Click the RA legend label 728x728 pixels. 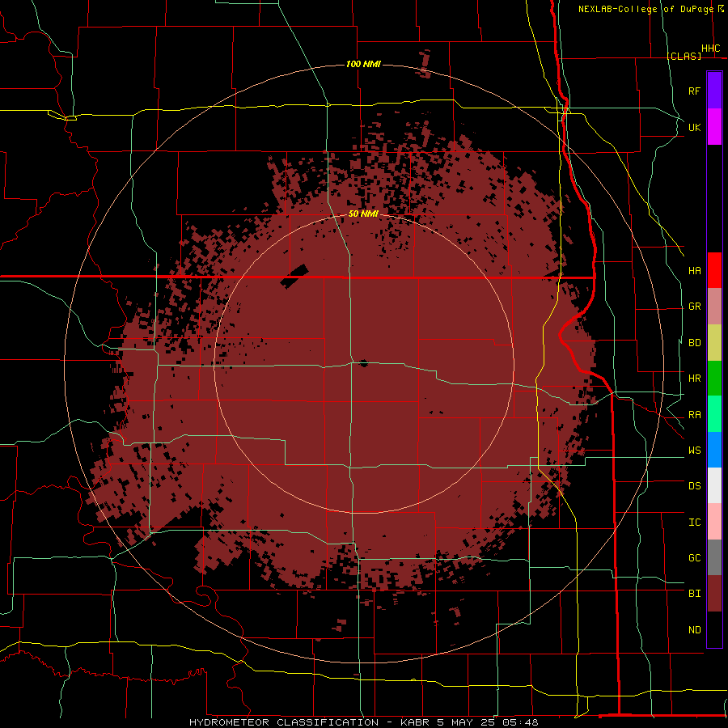[x=694, y=415]
